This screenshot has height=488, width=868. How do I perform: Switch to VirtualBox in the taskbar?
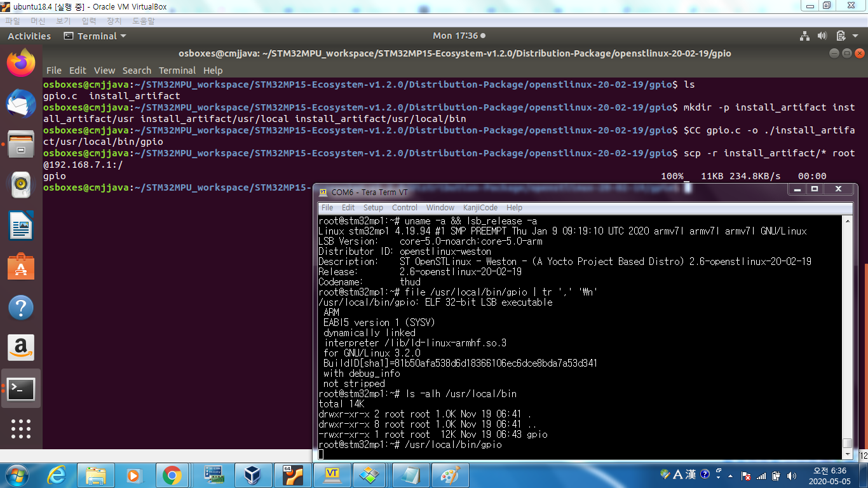(253, 475)
